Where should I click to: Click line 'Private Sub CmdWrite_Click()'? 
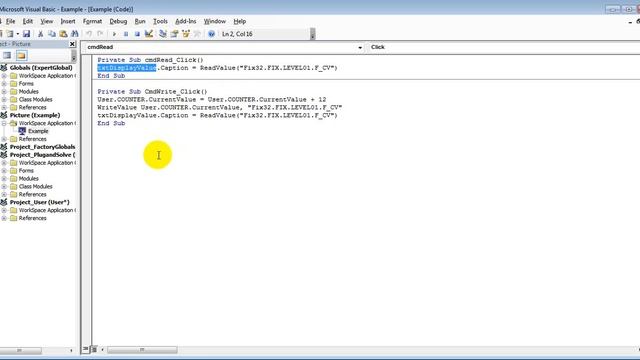pos(152,92)
